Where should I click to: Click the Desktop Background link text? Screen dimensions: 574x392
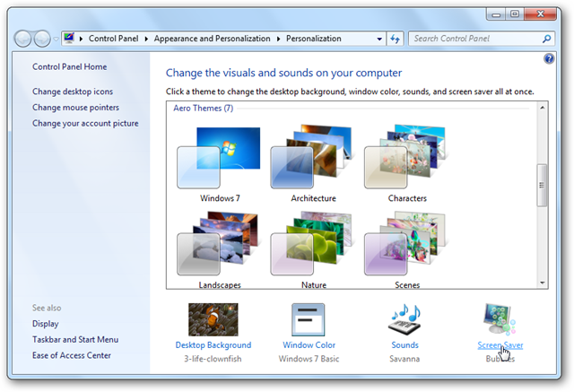pos(213,345)
